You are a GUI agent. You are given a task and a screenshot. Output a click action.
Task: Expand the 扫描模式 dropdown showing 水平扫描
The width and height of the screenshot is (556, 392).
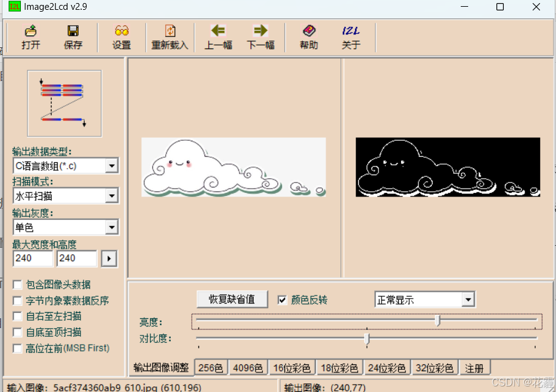(112, 195)
